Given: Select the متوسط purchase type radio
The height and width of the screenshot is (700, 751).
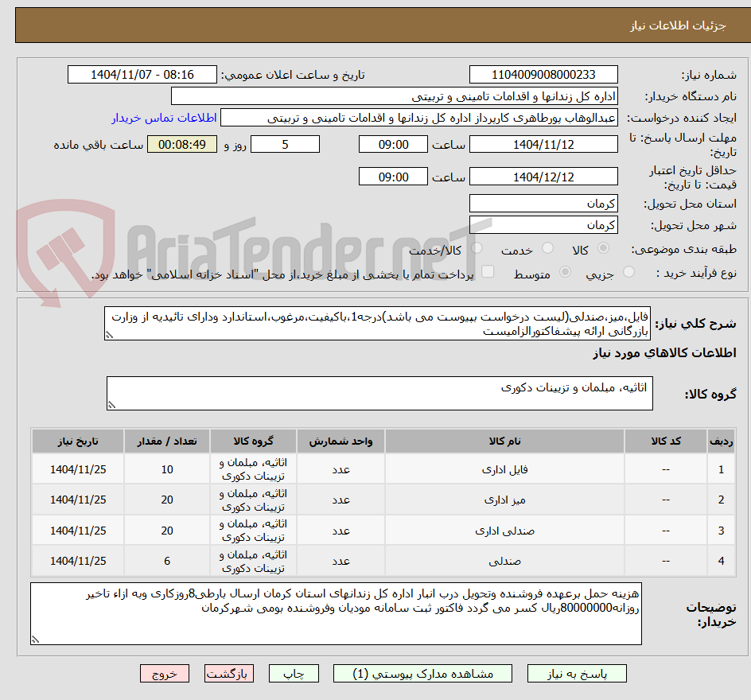Looking at the screenshot, I should click(x=565, y=272).
